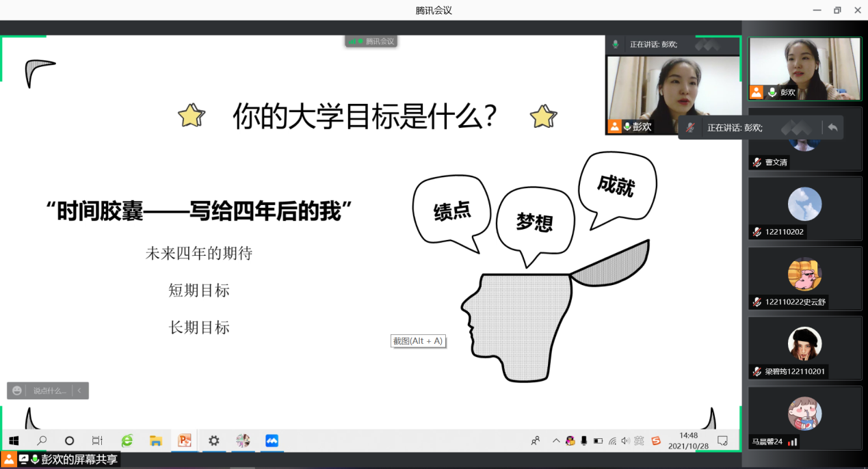The width and height of the screenshot is (868, 469).
Task: Open File Explorer from the taskbar
Action: pyautogui.click(x=156, y=441)
